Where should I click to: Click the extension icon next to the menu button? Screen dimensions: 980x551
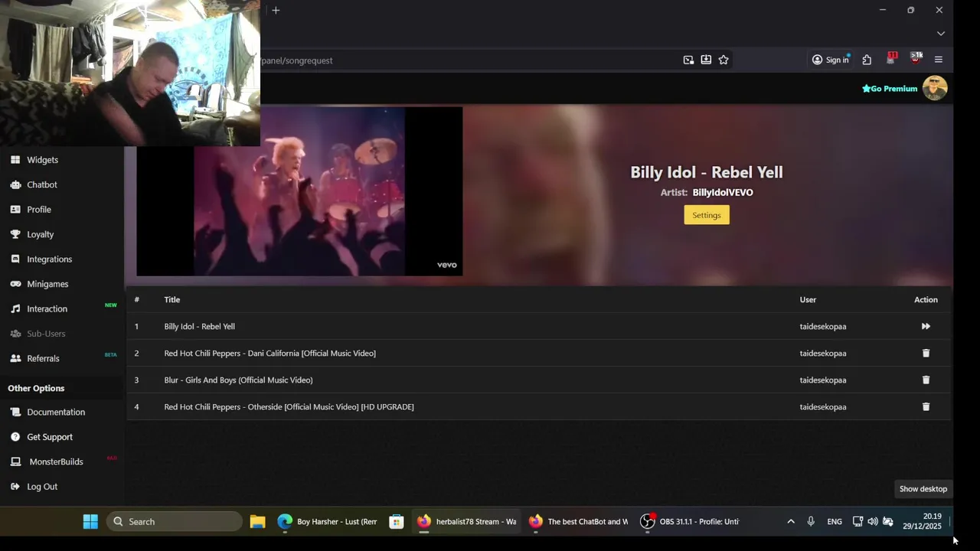[x=916, y=59]
